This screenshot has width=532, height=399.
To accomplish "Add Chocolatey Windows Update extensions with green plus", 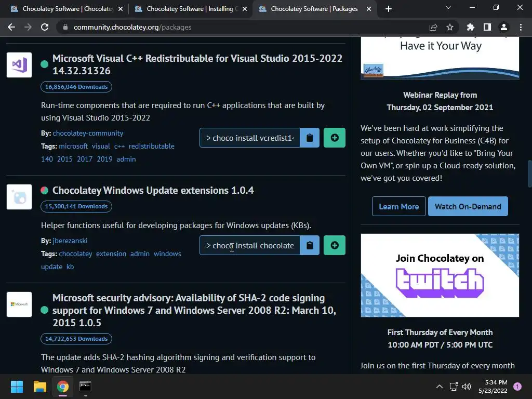I will click(334, 245).
